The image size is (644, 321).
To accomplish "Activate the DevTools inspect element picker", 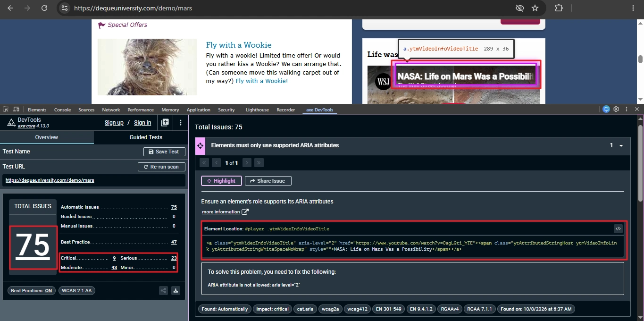I will pyautogui.click(x=6, y=110).
